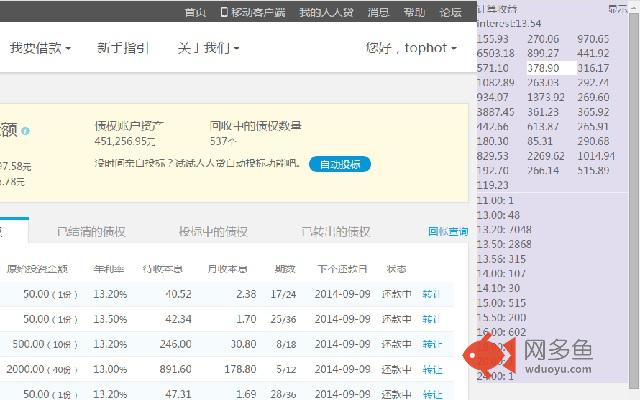Open the 帮助 help link
The width and height of the screenshot is (640, 400).
(414, 12)
